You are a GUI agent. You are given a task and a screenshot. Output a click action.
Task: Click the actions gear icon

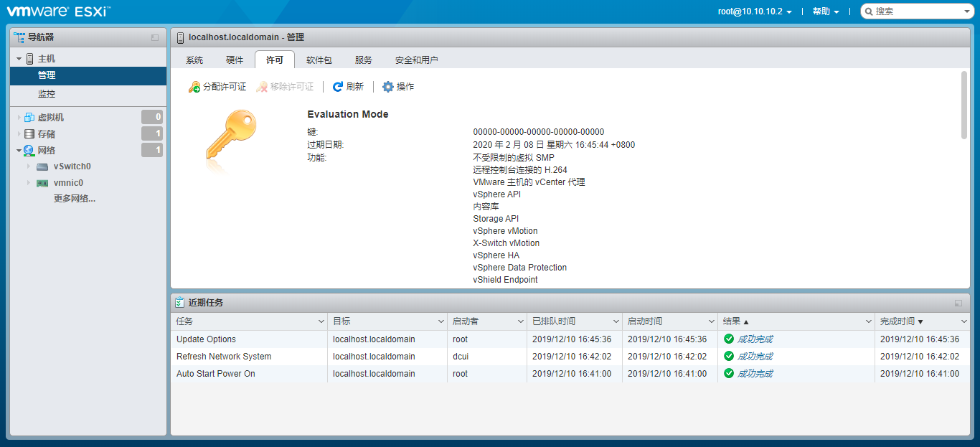[x=388, y=87]
